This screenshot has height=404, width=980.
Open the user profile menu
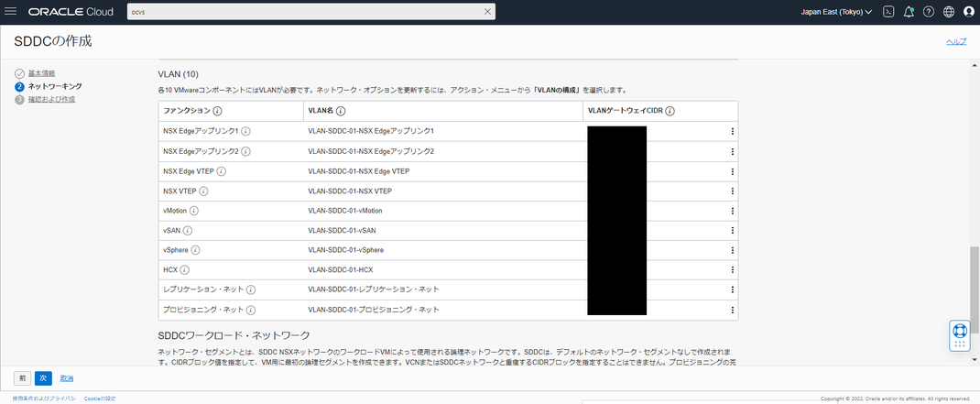[x=969, y=12]
